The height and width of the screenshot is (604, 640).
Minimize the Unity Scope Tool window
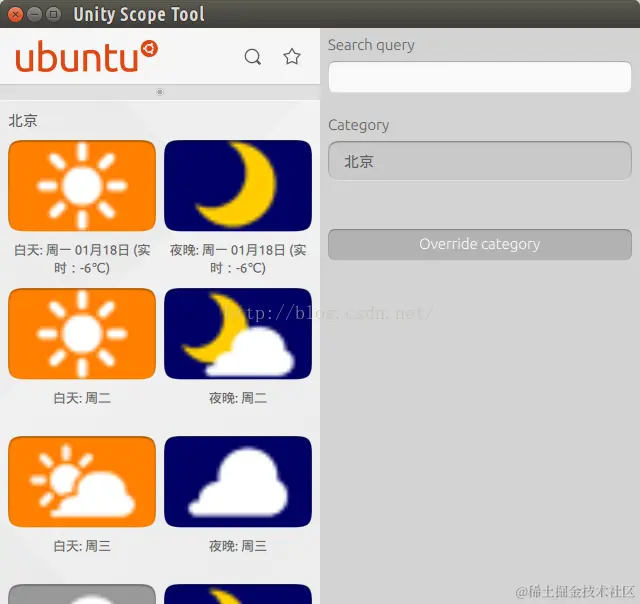(34, 14)
